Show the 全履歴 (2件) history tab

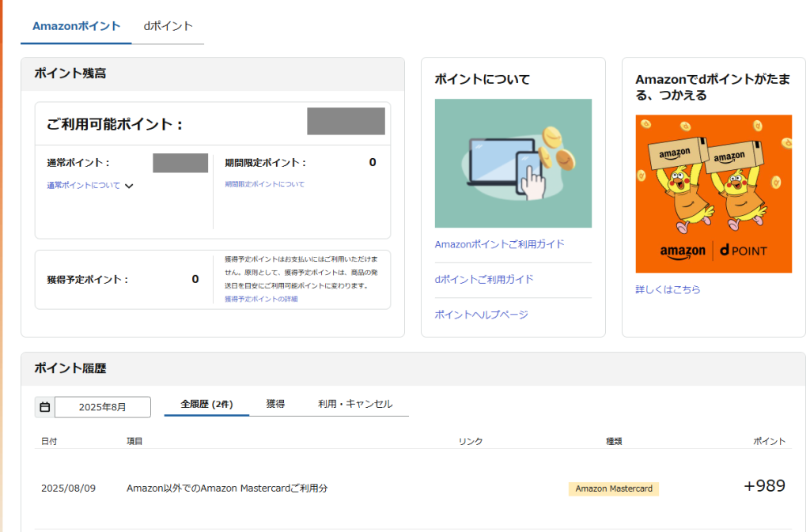206,404
